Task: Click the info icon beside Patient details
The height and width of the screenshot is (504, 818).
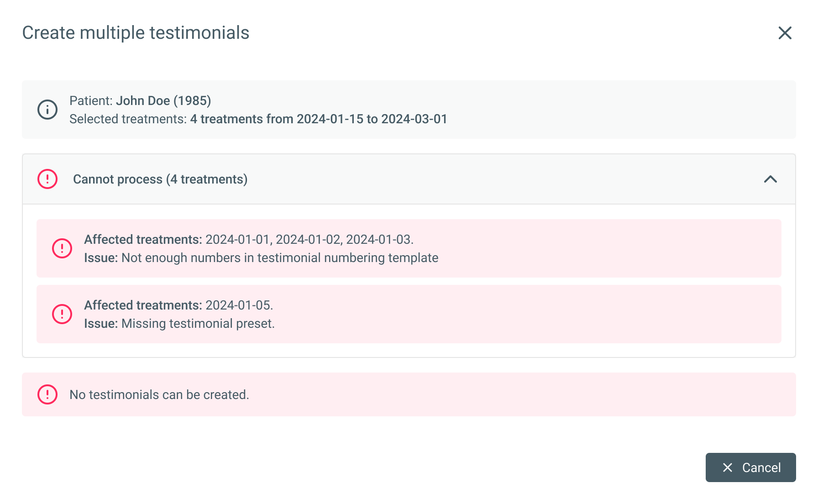Action: pos(47,110)
